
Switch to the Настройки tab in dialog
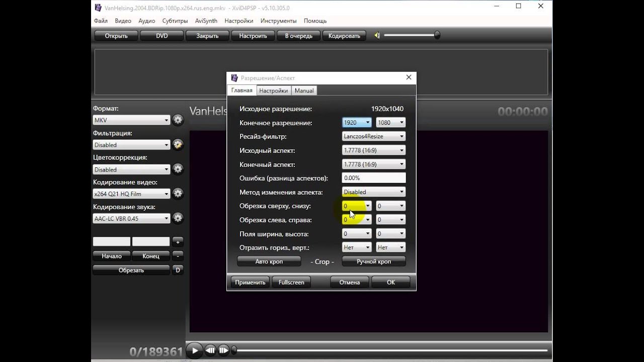tap(274, 90)
